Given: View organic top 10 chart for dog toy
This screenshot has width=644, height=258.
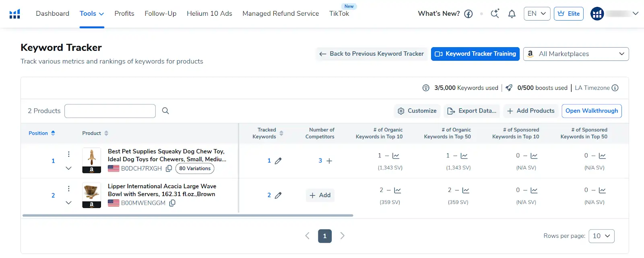Looking at the screenshot, I should [396, 156].
